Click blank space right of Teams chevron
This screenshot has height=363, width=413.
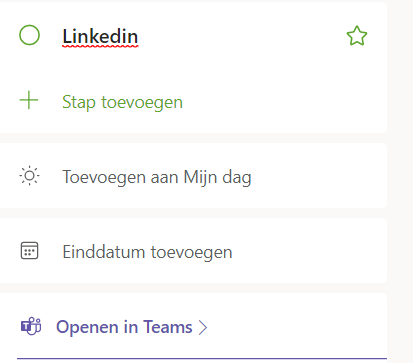point(297,327)
